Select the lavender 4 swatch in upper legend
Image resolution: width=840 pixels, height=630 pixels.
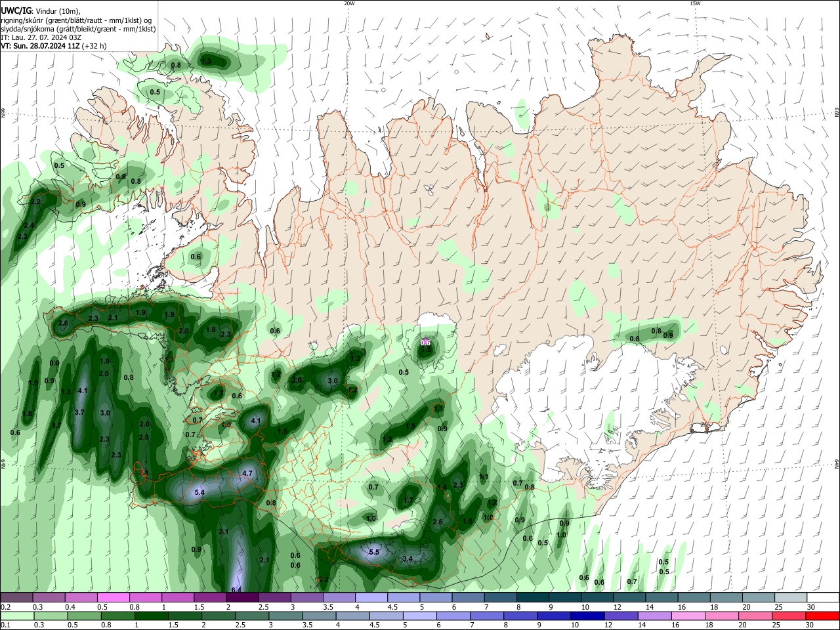(371, 598)
